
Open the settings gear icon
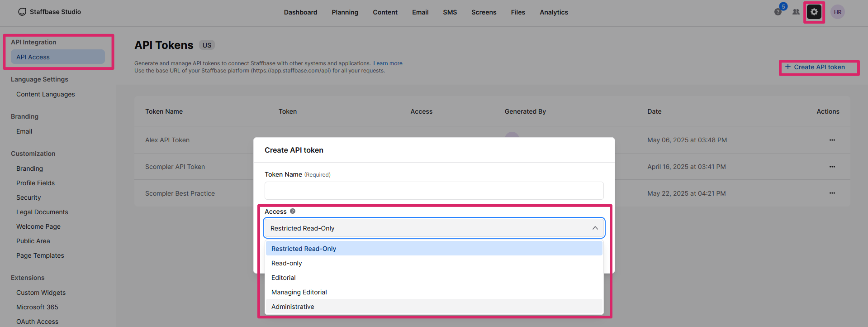point(814,12)
